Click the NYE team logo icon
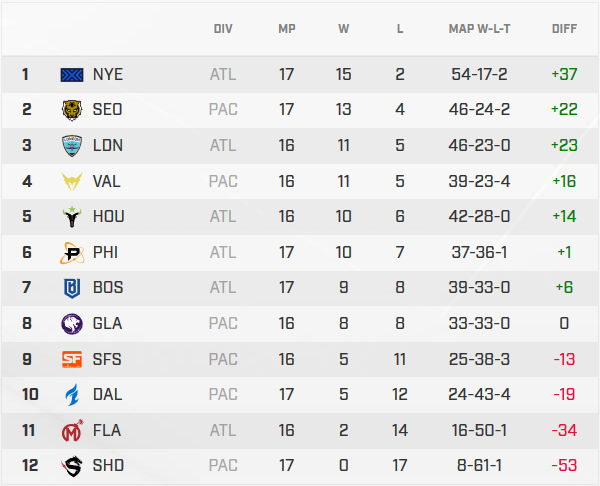The height and width of the screenshot is (486, 600). pos(73,74)
